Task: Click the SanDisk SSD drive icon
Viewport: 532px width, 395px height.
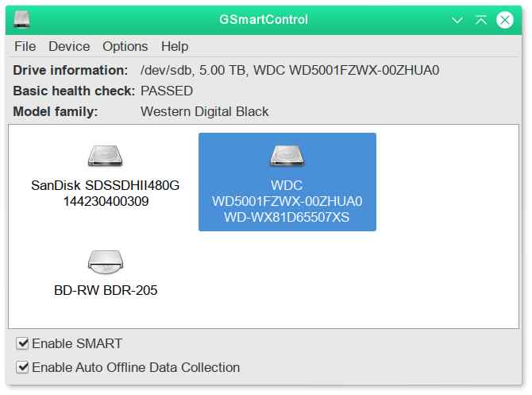Action: click(x=106, y=156)
